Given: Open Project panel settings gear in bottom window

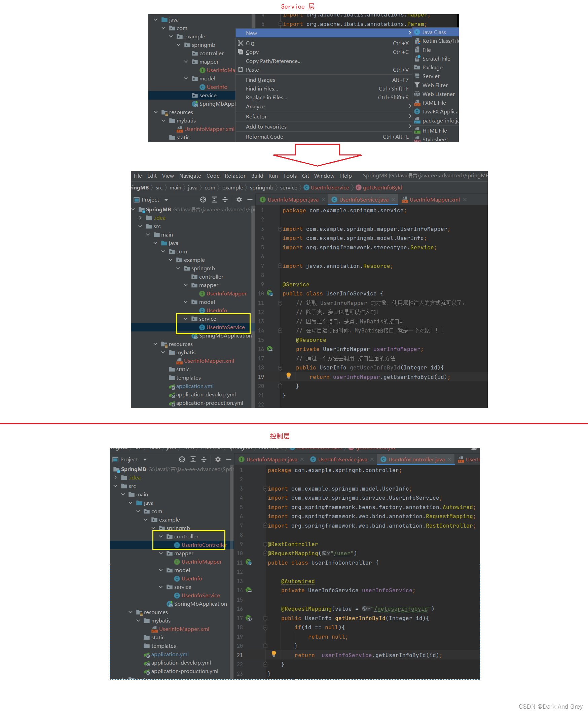Looking at the screenshot, I should (218, 459).
